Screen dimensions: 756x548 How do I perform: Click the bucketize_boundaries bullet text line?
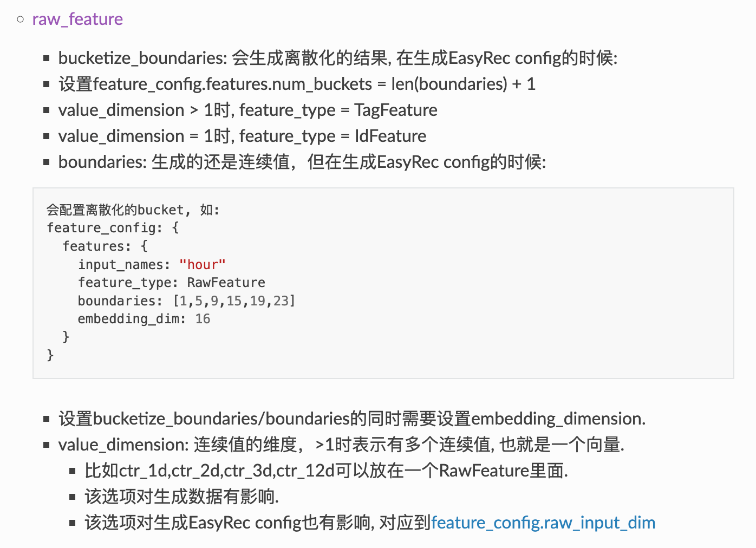338,58
